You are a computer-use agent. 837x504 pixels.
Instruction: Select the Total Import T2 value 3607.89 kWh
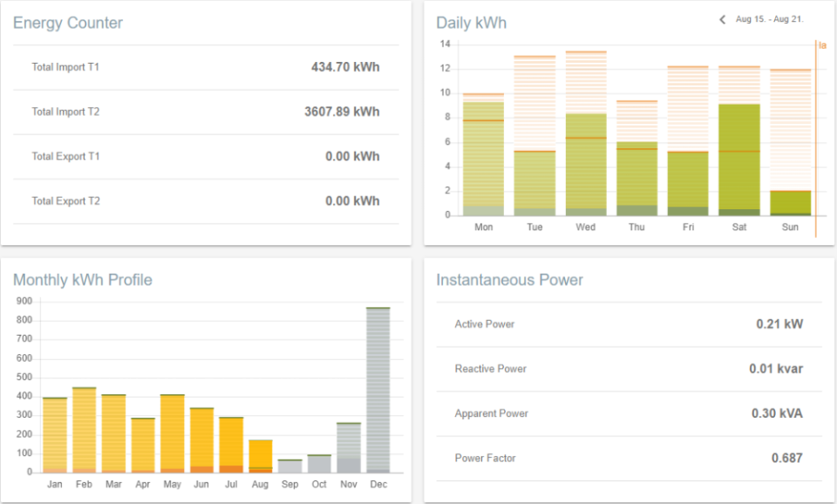coord(342,112)
